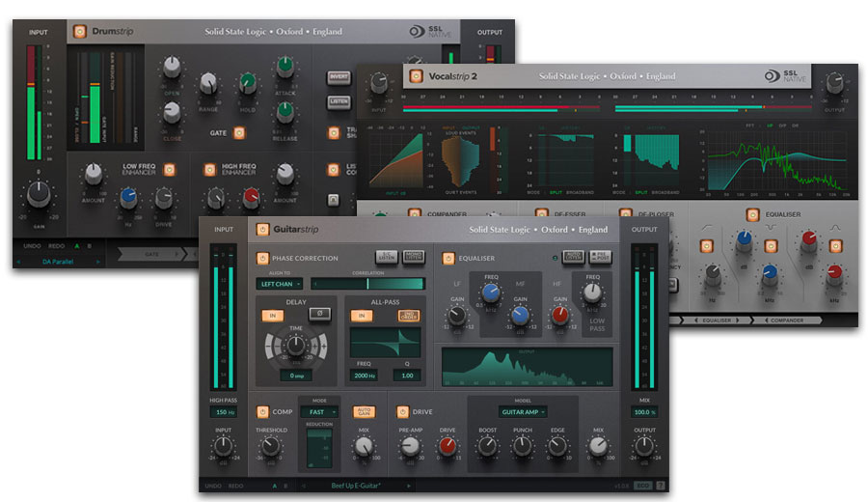Select Gate block in Drumstrip process order

[151, 254]
